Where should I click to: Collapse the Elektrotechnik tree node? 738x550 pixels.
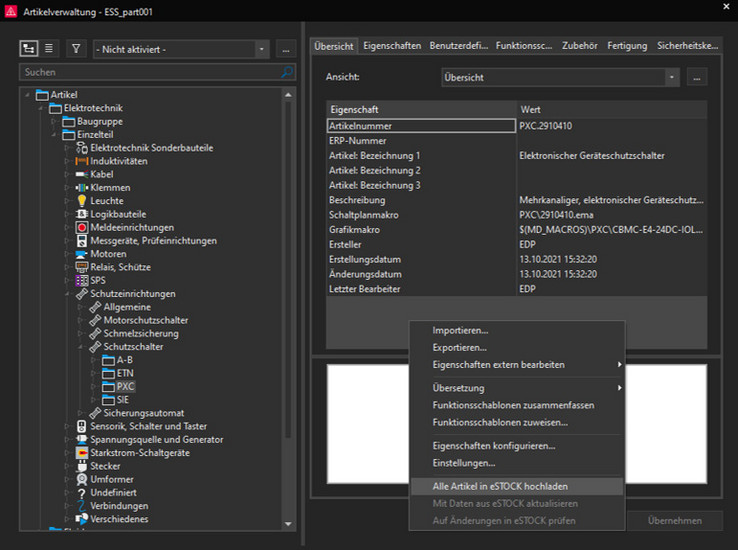(x=40, y=108)
